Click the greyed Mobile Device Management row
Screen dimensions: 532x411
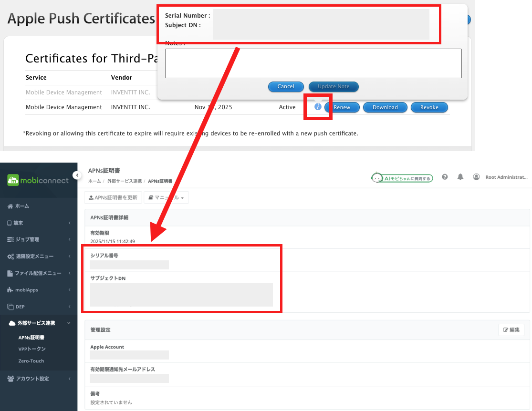pyautogui.click(x=92, y=92)
